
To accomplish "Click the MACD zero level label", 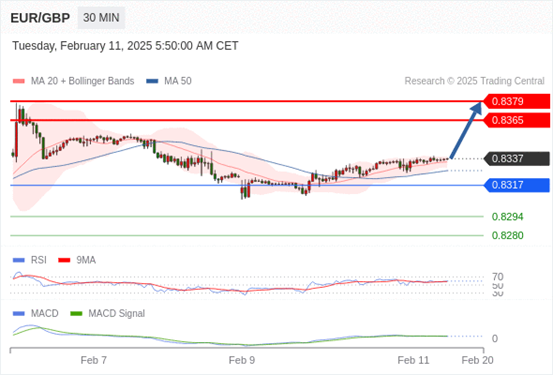I will (x=495, y=339).
